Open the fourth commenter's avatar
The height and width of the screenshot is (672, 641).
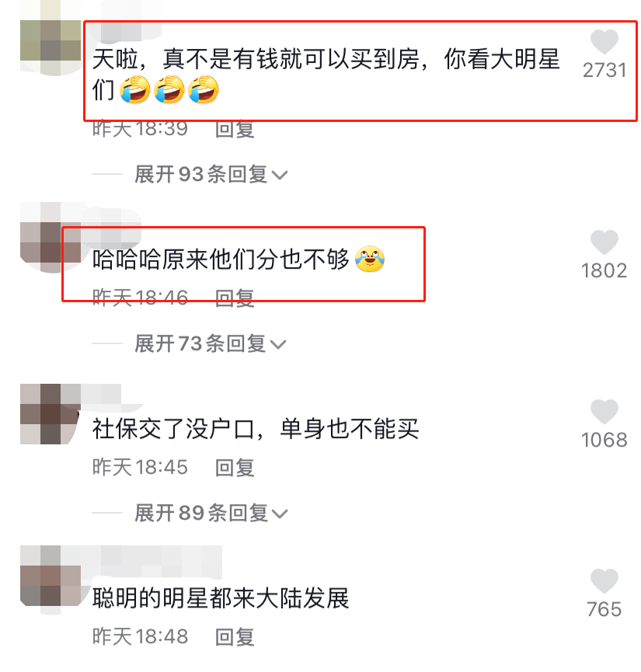click(51, 579)
